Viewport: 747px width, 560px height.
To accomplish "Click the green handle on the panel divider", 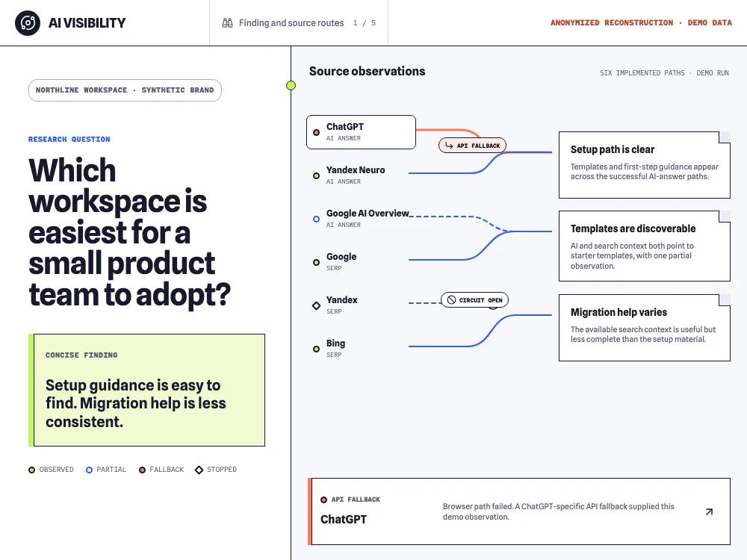I will coord(291,86).
